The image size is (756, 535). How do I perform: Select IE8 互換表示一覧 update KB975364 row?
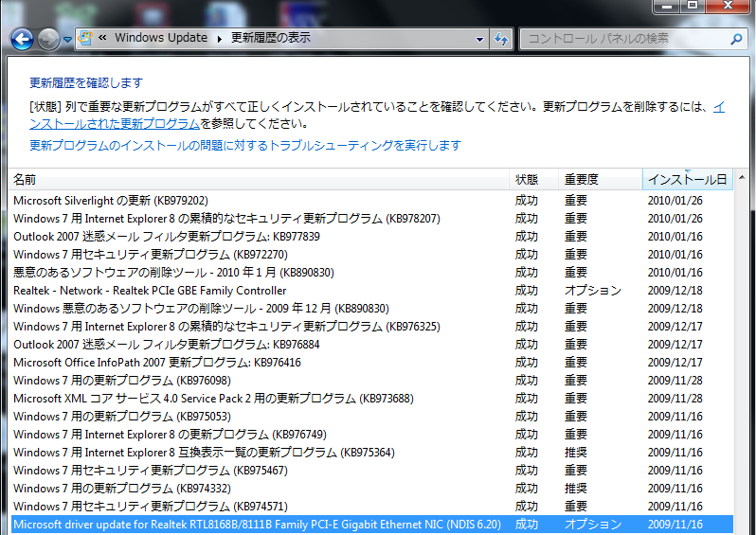click(371, 452)
